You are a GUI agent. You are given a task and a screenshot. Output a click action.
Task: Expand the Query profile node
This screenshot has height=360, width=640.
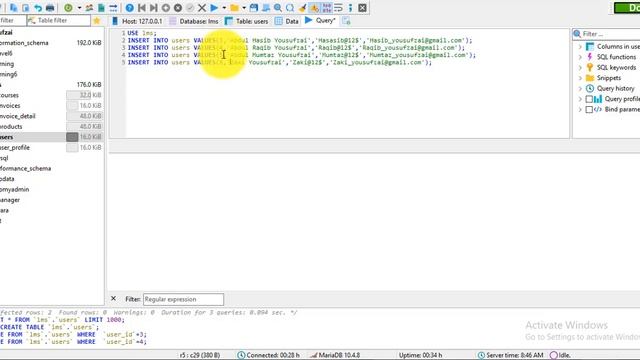click(580, 99)
